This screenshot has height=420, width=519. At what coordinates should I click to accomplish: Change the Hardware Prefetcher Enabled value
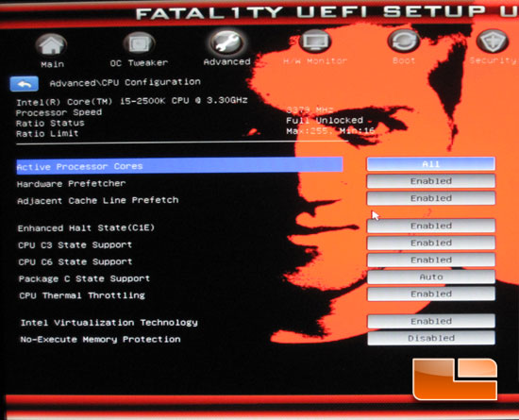[x=431, y=181]
